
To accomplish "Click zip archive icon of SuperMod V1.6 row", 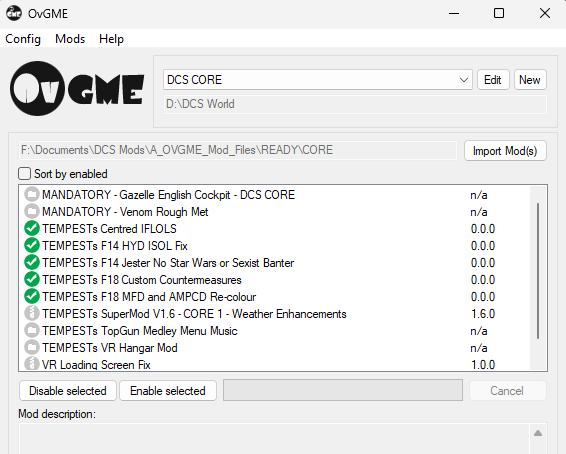I will click(32, 313).
